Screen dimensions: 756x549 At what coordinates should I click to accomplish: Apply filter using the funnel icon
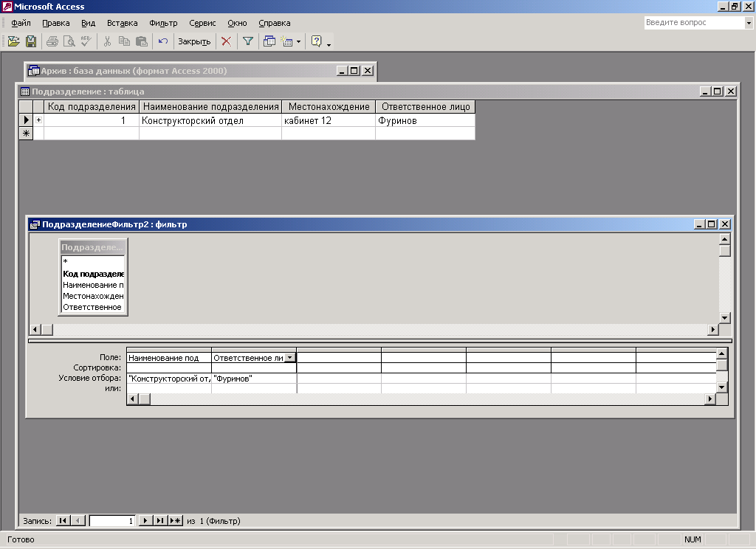(248, 41)
